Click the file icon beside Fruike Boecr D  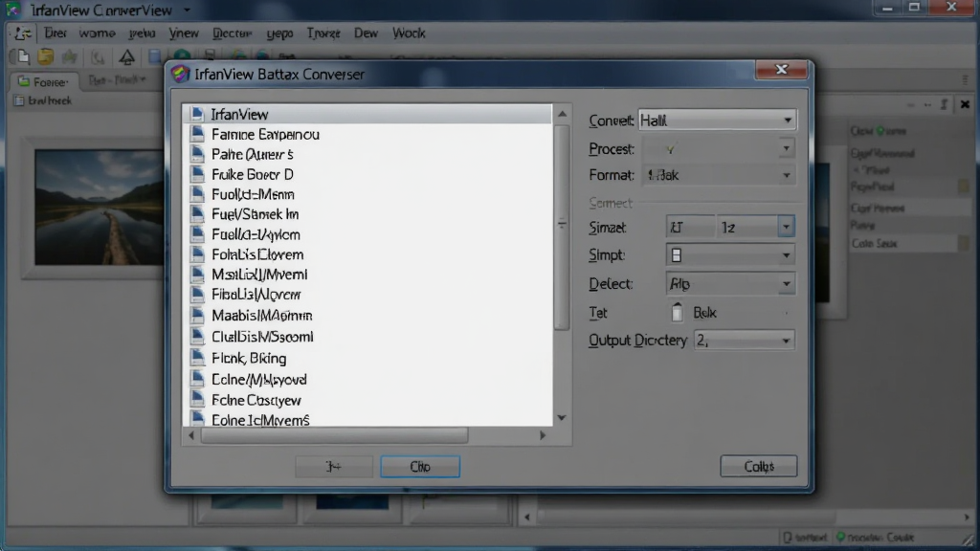point(197,174)
